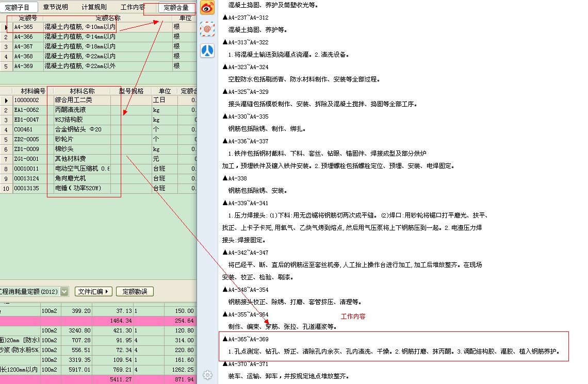This screenshot has height=384, width=588.
Task: Open the Weibo icon in sidebar
Action: coord(207,8)
